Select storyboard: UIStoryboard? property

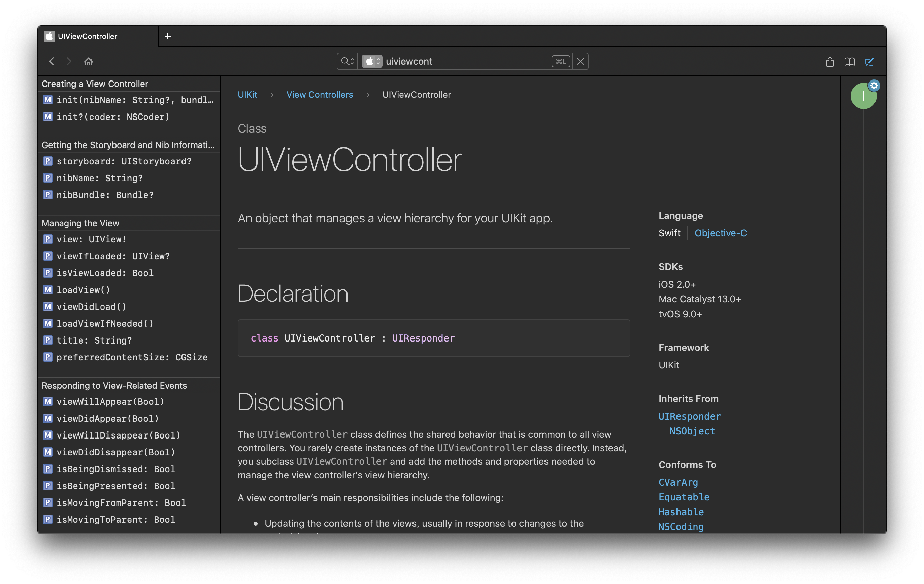point(129,161)
